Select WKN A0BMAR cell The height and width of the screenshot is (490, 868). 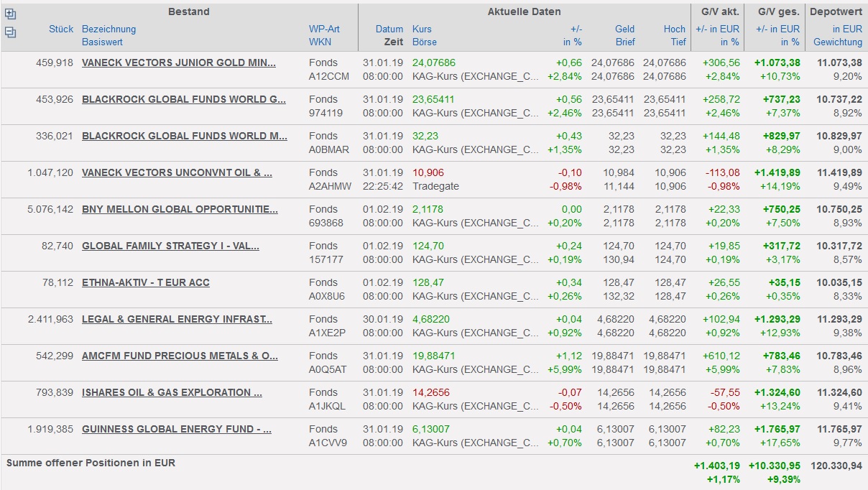click(x=329, y=149)
